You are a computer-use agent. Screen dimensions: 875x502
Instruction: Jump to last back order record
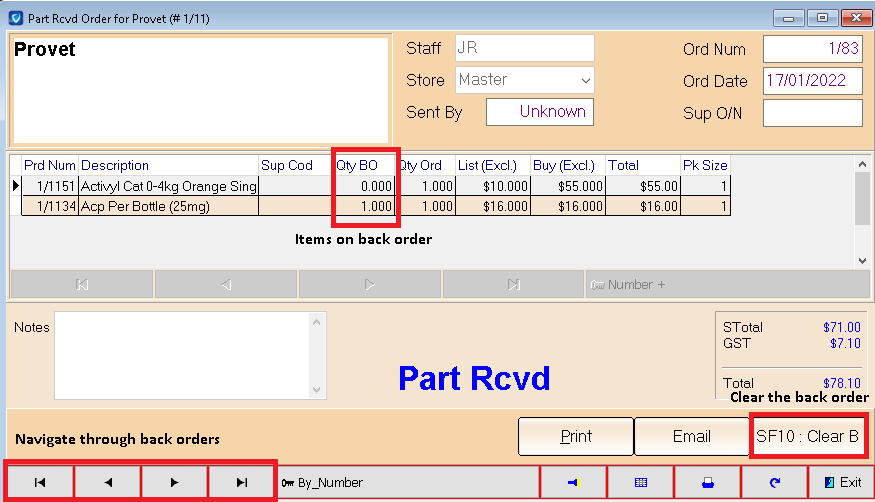tap(241, 482)
